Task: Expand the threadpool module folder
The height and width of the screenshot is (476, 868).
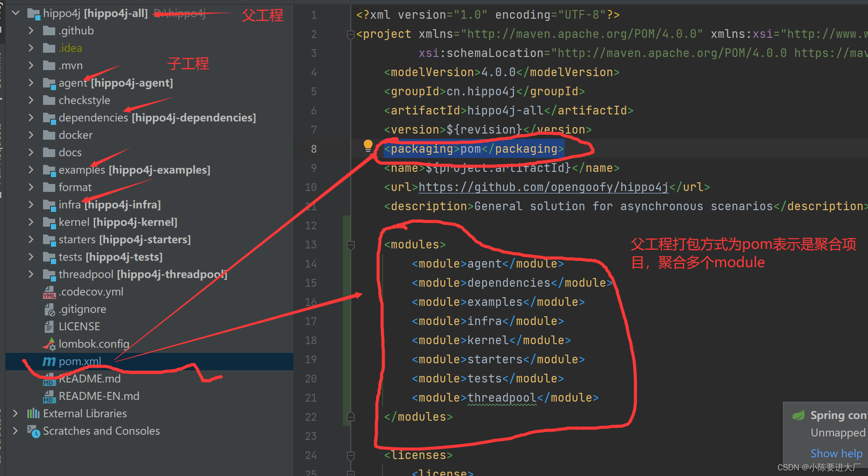Action: point(30,274)
